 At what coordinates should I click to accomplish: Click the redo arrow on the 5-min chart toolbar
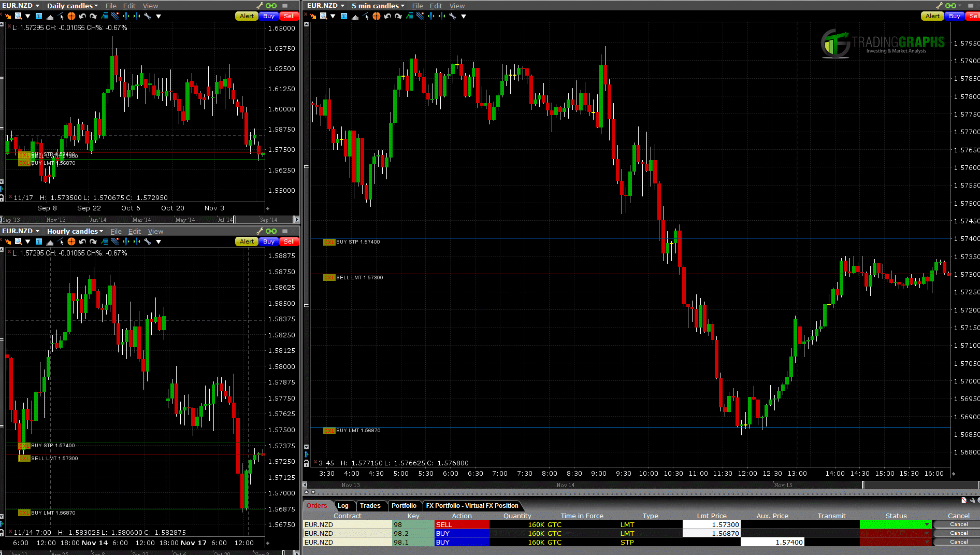398,17
